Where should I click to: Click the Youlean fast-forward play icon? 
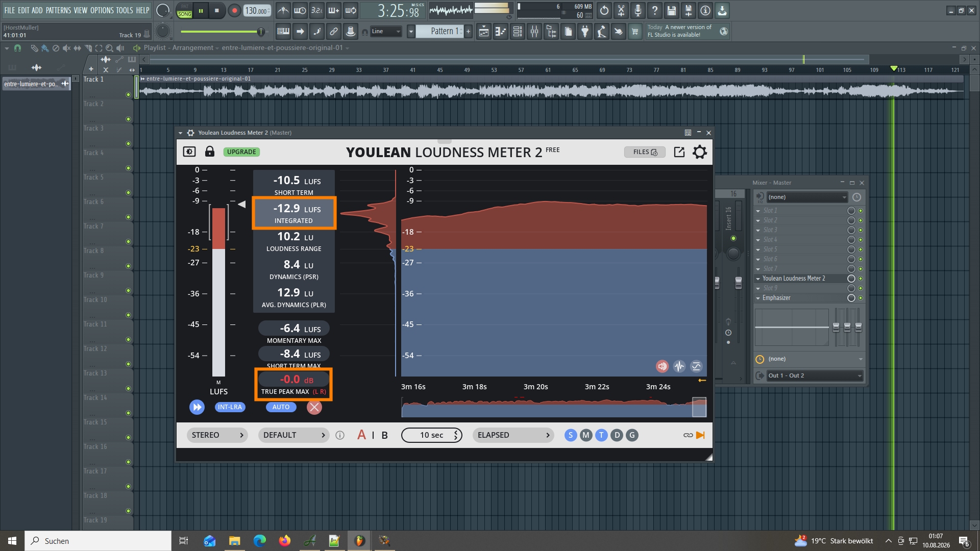point(197,407)
